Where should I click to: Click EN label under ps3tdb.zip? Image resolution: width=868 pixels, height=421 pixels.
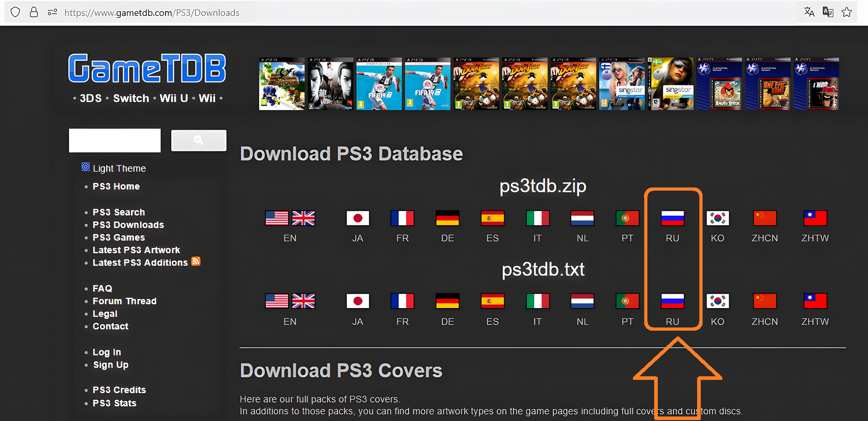pos(290,239)
